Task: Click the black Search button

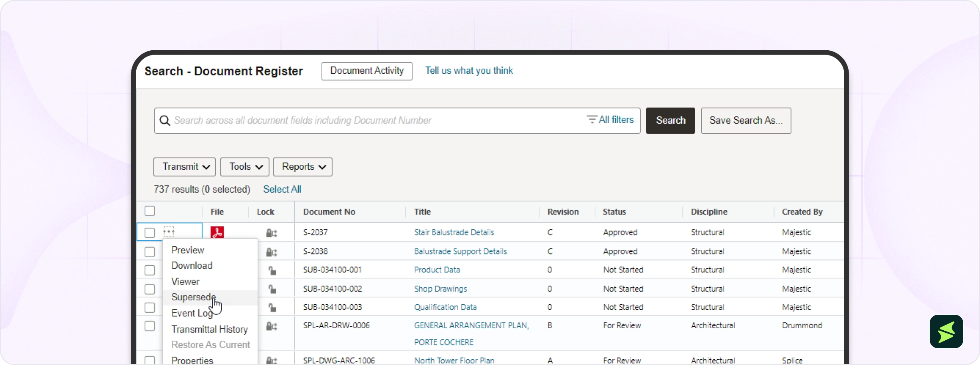Action: [671, 120]
